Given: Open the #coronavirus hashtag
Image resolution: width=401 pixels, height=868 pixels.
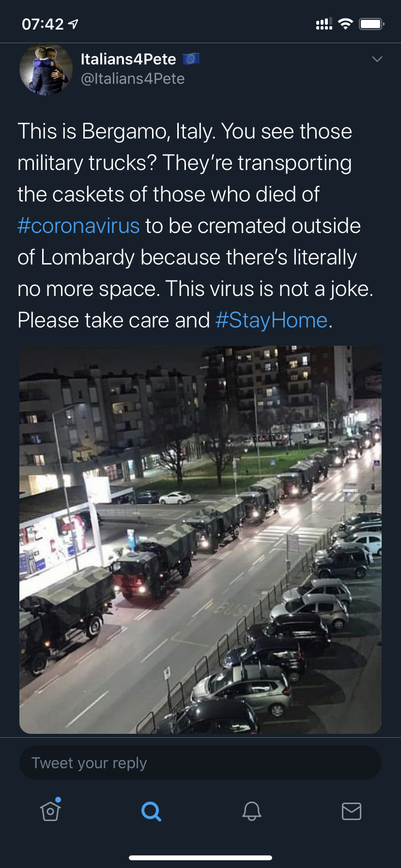Looking at the screenshot, I should coord(78,226).
